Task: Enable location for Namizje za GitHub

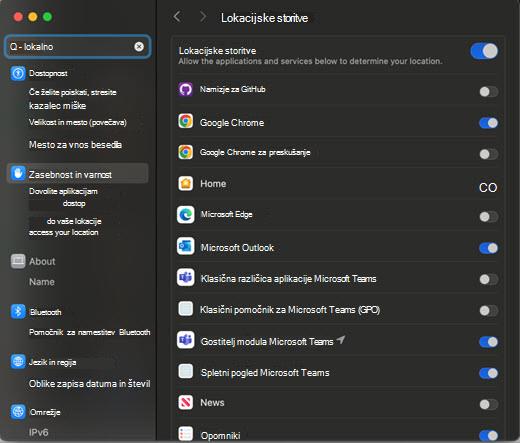Action: 489,92
